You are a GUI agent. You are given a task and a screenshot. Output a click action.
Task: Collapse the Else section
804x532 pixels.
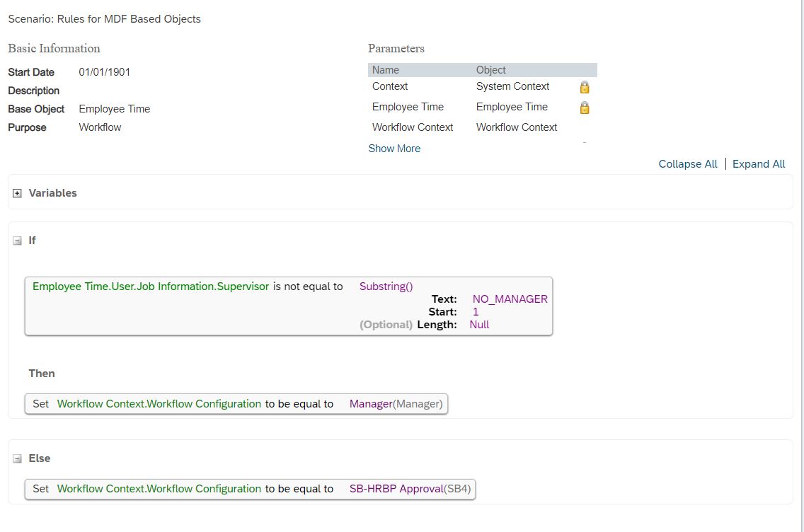pos(18,458)
